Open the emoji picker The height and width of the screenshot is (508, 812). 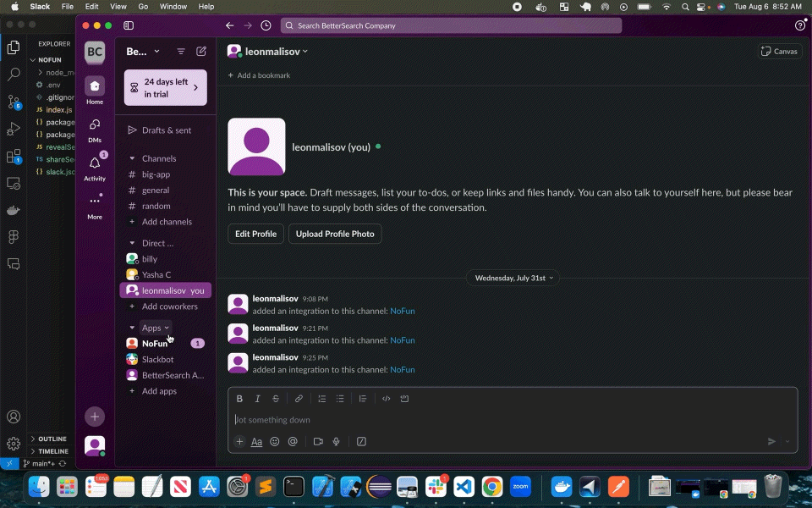pos(274,442)
